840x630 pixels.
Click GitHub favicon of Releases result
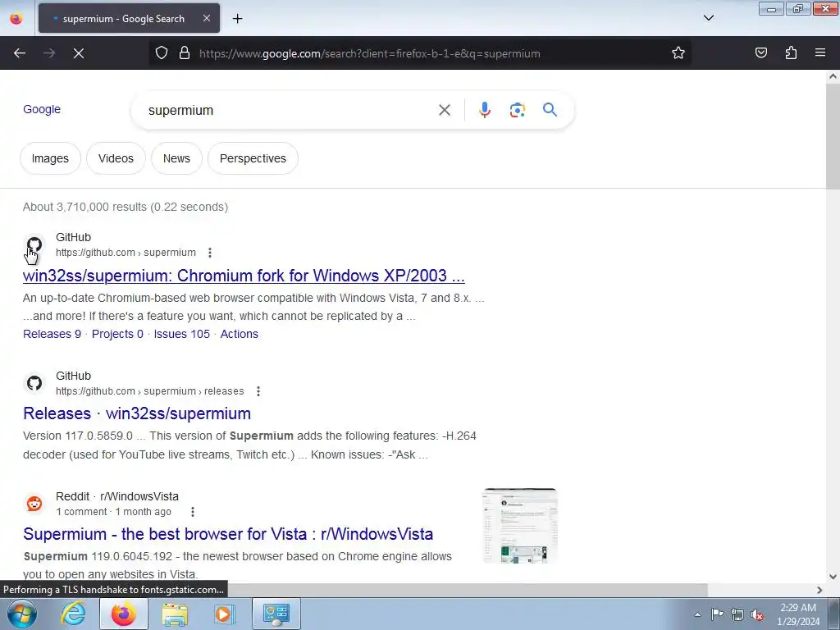[34, 383]
